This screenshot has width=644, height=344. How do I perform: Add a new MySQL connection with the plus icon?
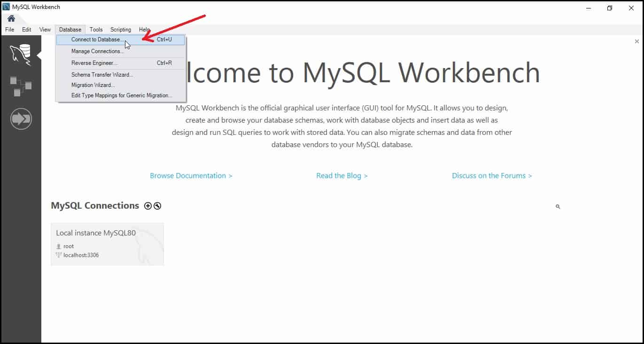click(147, 205)
